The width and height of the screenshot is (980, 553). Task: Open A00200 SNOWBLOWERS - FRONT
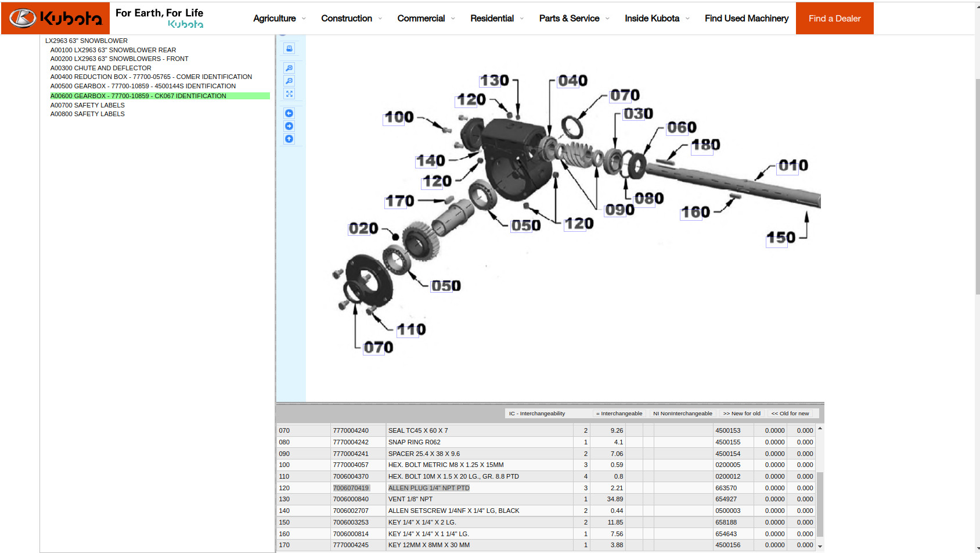(x=119, y=59)
